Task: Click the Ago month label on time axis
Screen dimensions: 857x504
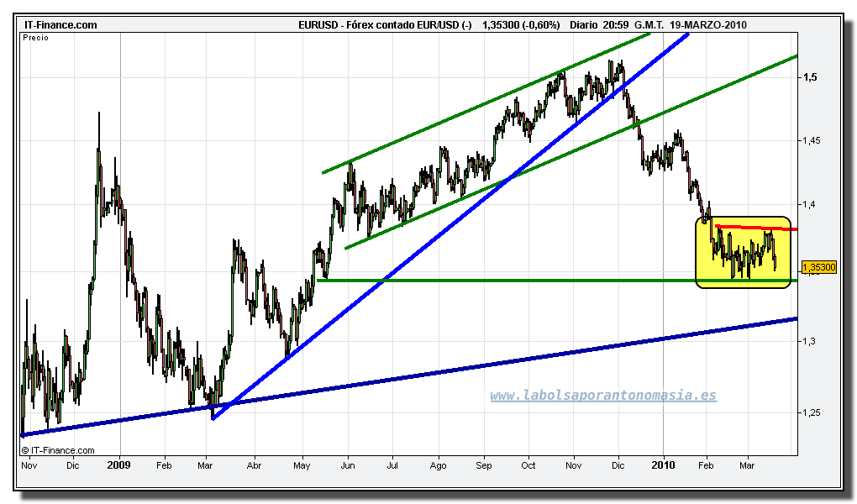Action: (438, 465)
